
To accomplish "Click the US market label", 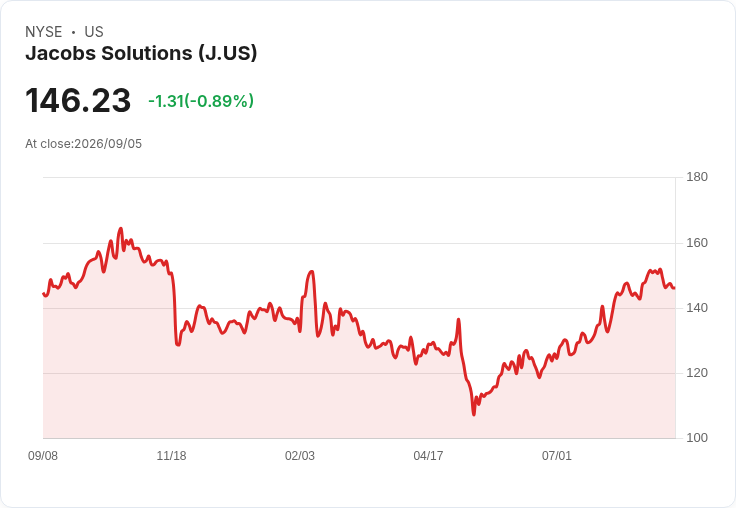I will tap(94, 32).
